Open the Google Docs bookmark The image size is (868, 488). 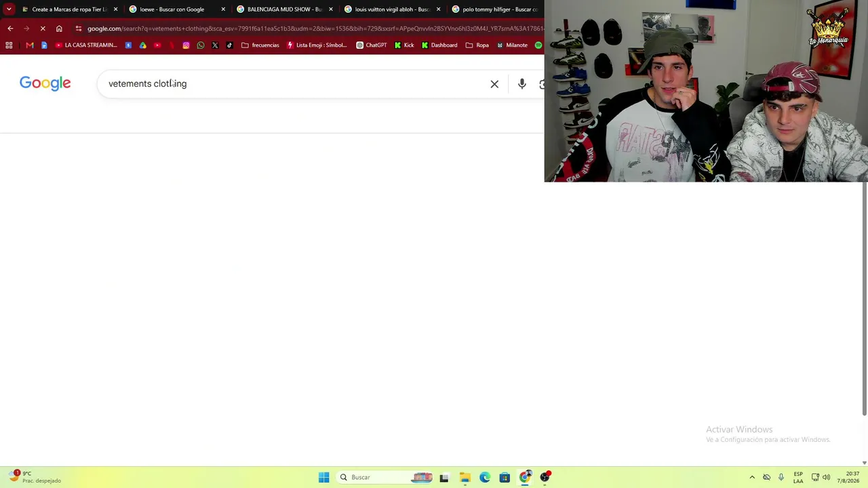click(44, 45)
